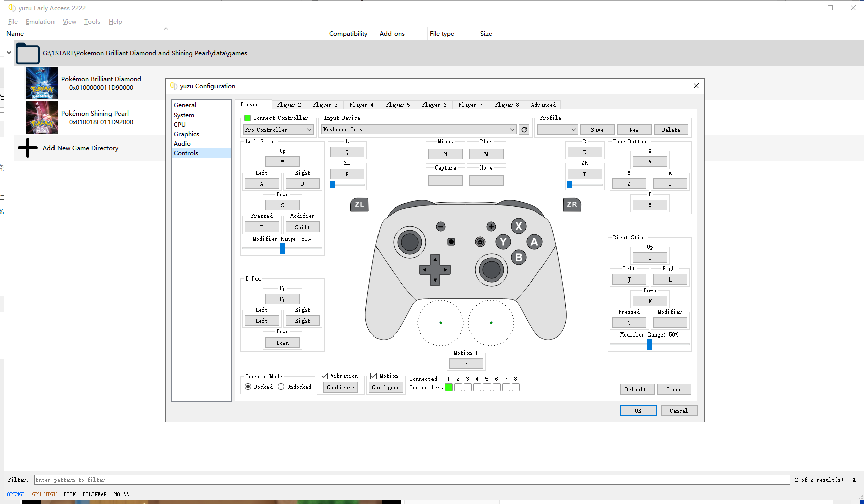Viewport: 864px width, 504px height.
Task: Open the Profile dropdown
Action: [x=557, y=130]
